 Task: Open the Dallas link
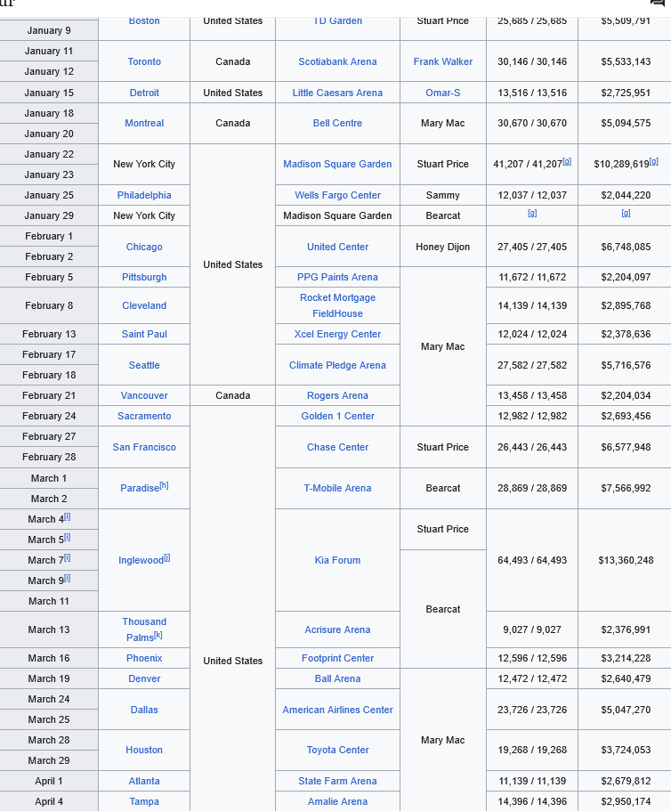pyautogui.click(x=144, y=710)
